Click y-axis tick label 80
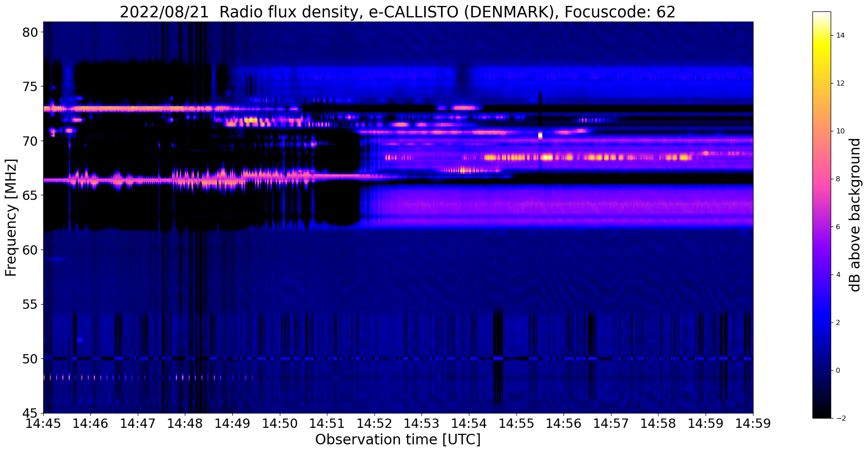 coord(30,32)
